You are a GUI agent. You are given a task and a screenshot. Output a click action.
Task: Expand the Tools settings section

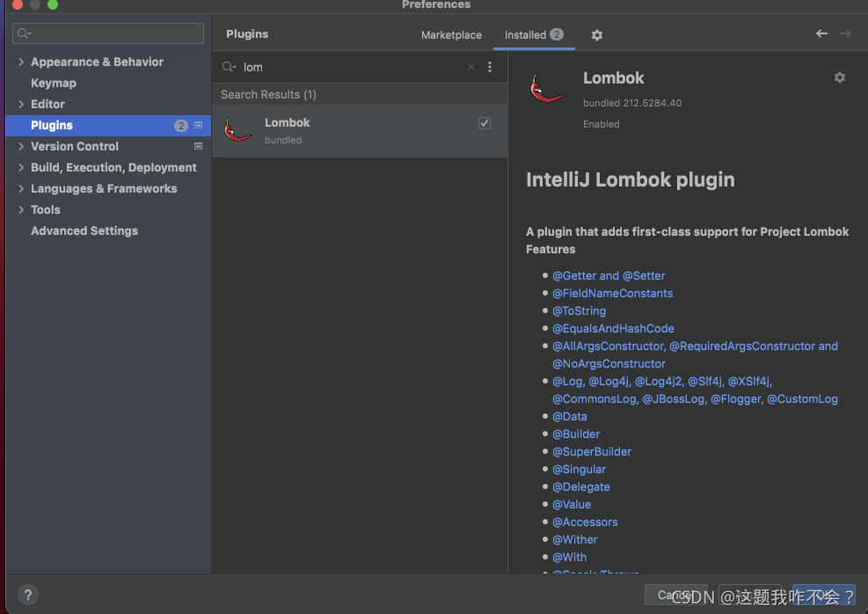21,210
